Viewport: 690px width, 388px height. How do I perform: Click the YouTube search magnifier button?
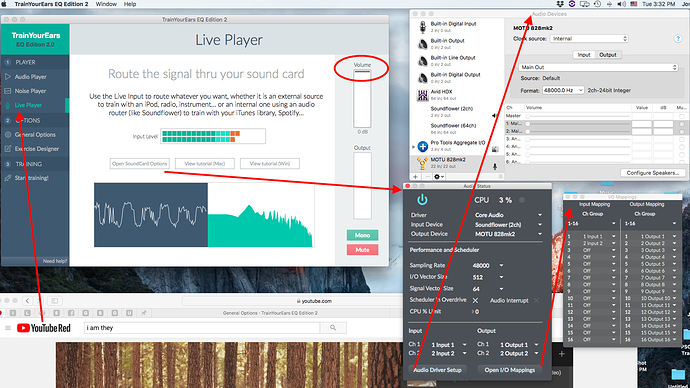pyautogui.click(x=333, y=328)
